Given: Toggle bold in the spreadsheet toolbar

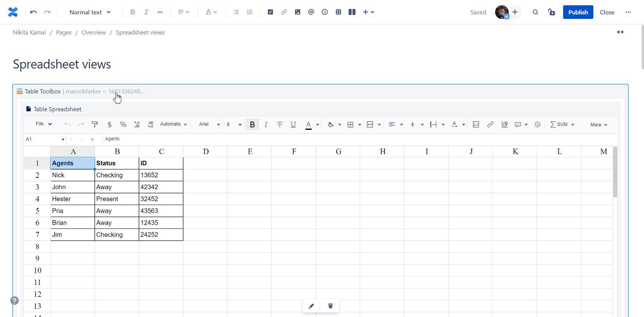Looking at the screenshot, I should 252,124.
